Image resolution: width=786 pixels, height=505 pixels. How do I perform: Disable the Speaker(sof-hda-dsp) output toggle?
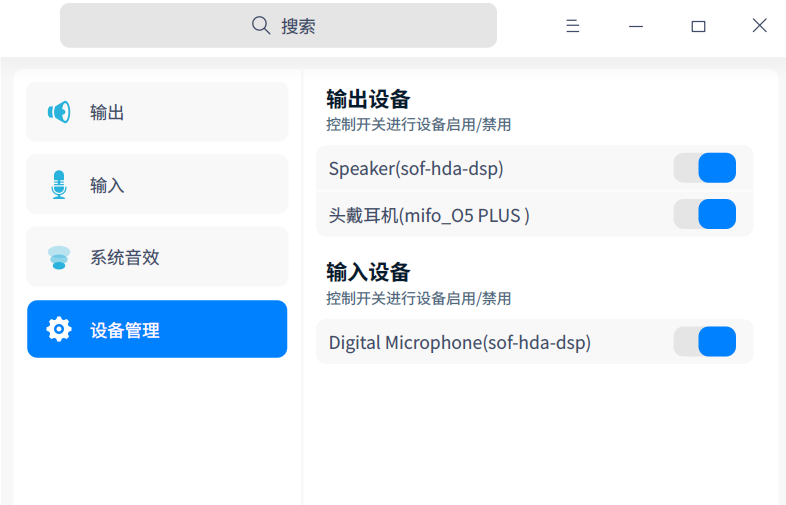(705, 168)
